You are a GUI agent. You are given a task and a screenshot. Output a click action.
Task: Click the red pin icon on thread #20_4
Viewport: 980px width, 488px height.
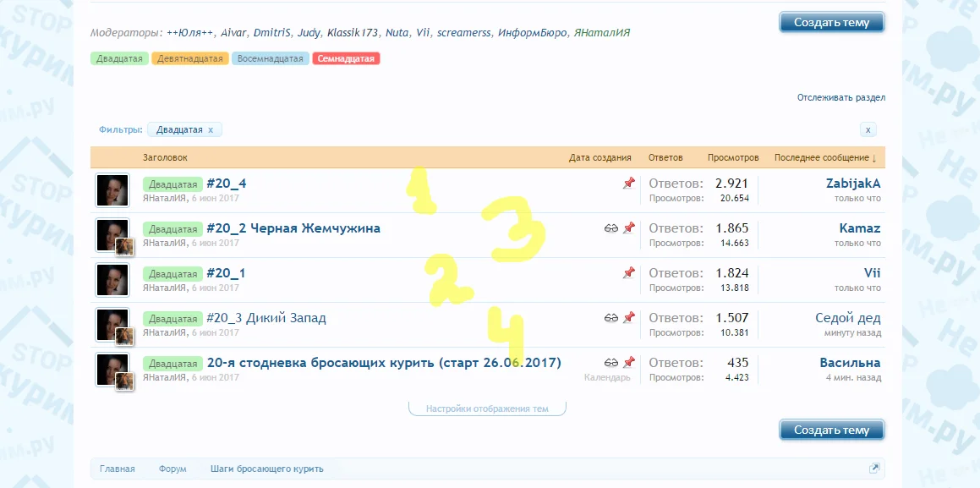click(x=627, y=183)
